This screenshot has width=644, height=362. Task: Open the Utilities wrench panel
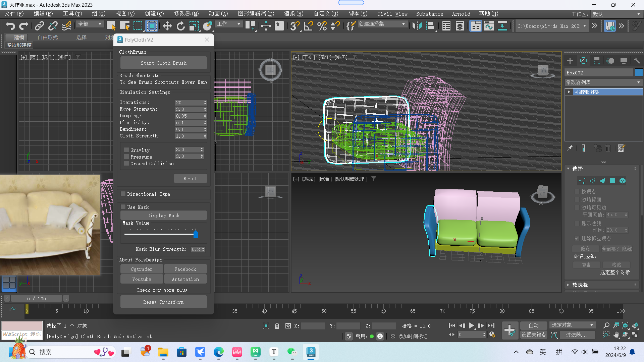pyautogui.click(x=637, y=61)
